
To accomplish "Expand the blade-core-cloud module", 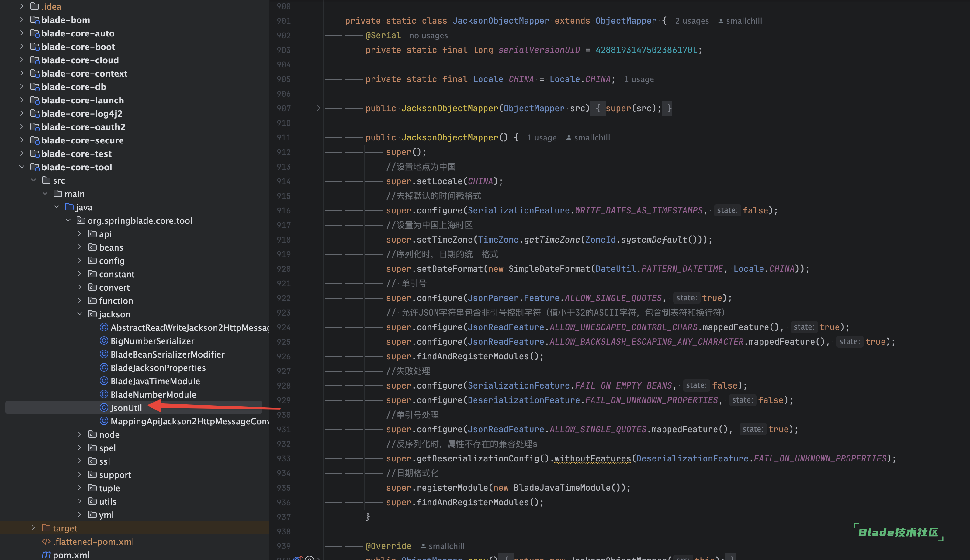I will tap(22, 60).
